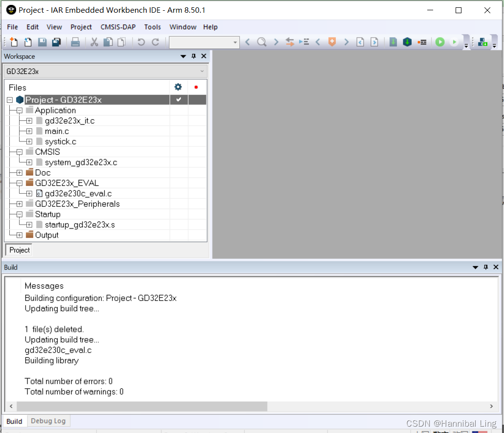Click the Paste toolbar icon
Viewport: 504px width, 433px height.
coord(122,42)
